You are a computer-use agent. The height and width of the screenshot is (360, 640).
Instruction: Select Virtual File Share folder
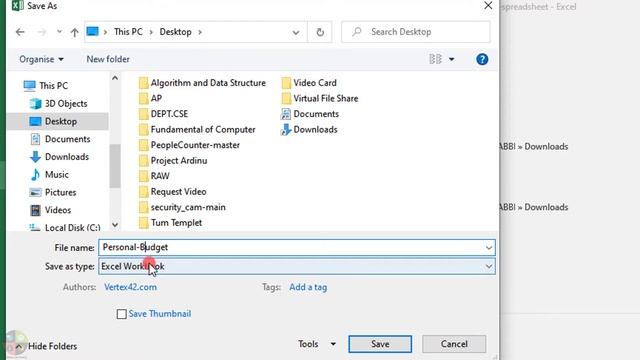pos(320,98)
